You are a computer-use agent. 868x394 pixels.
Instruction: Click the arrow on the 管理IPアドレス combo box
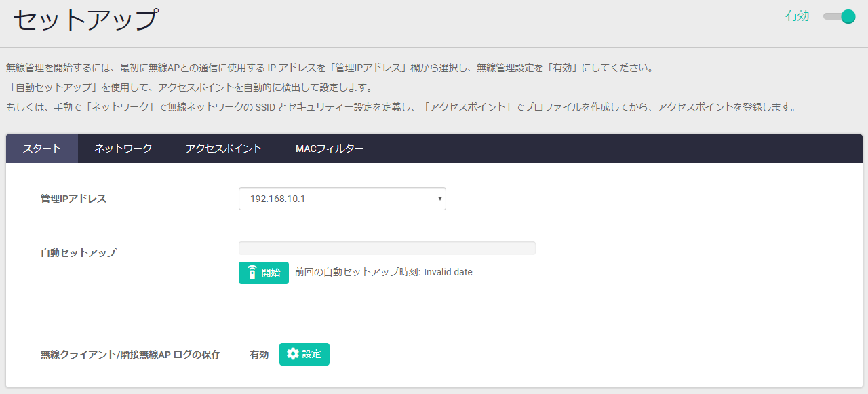point(439,199)
